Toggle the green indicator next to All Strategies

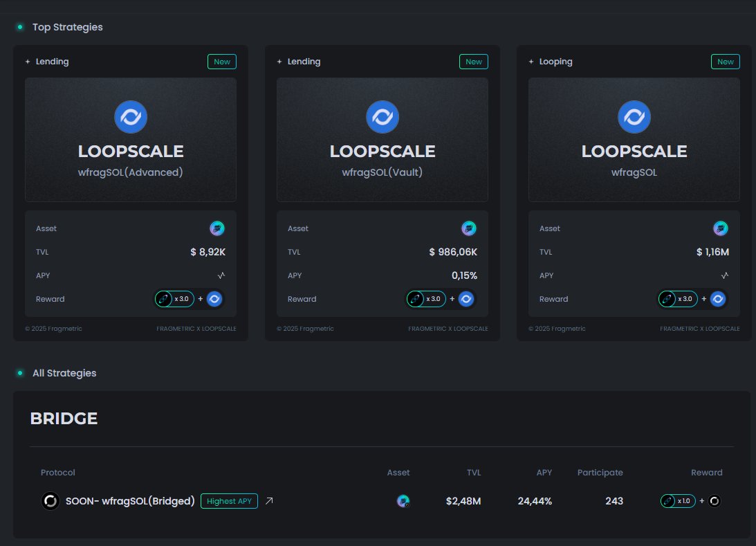pos(19,373)
